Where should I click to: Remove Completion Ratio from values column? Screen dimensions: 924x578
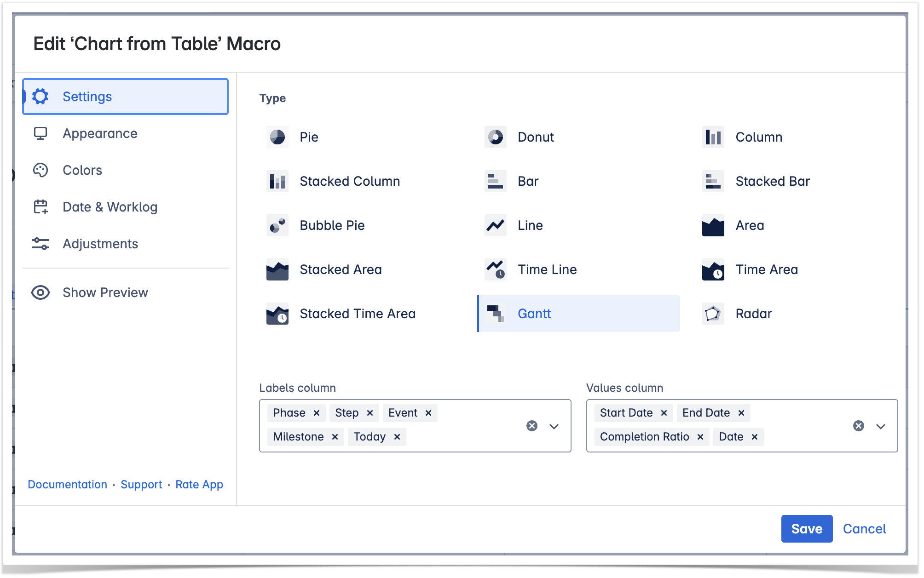coord(700,437)
